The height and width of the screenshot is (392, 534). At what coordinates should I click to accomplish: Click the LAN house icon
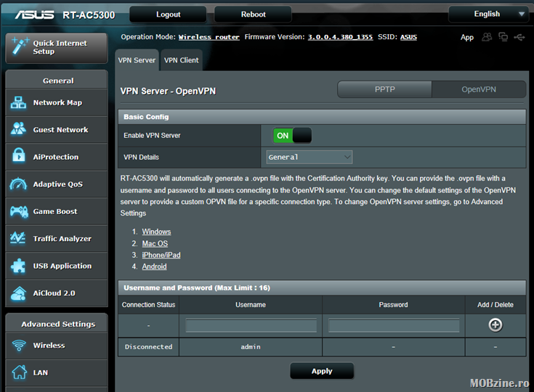point(20,372)
